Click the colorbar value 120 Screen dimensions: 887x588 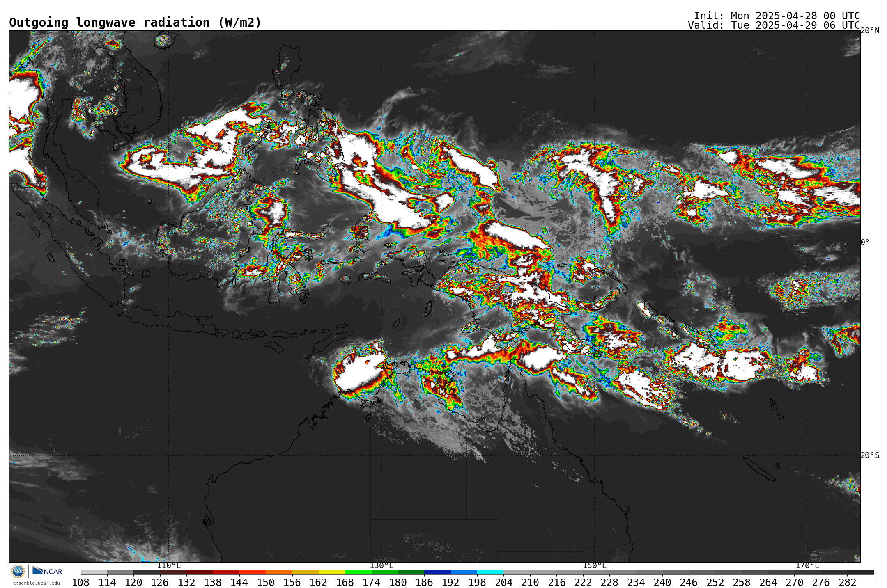[133, 583]
